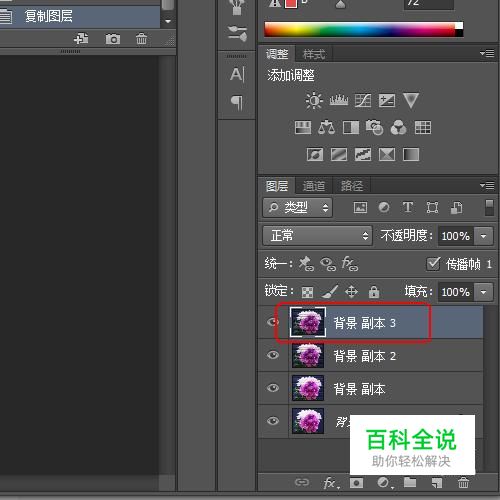Hide the 背景 副本 2 layer
The image size is (500, 500).
click(273, 355)
